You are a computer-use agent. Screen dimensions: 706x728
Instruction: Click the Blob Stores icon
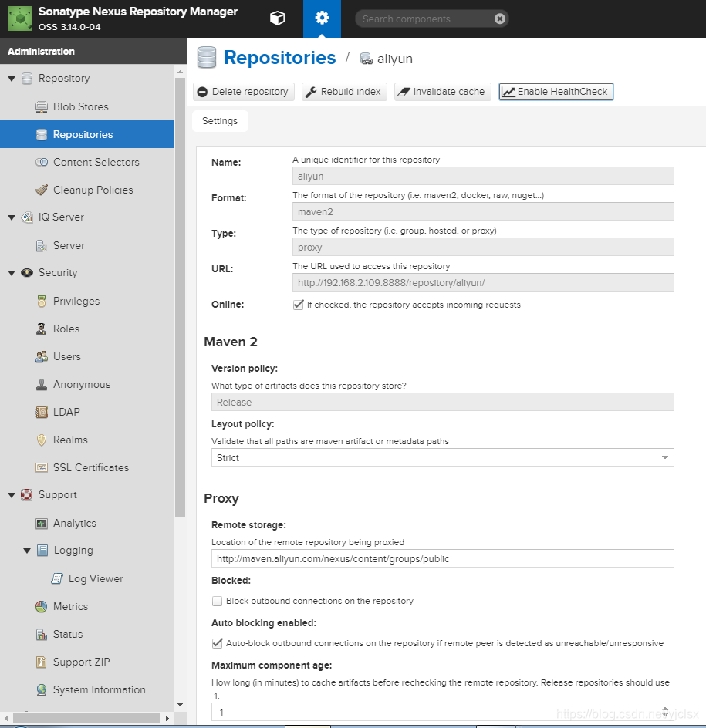coord(42,106)
